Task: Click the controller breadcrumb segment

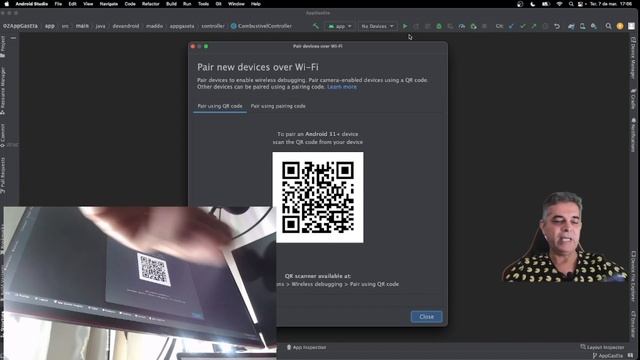Action: click(213, 26)
